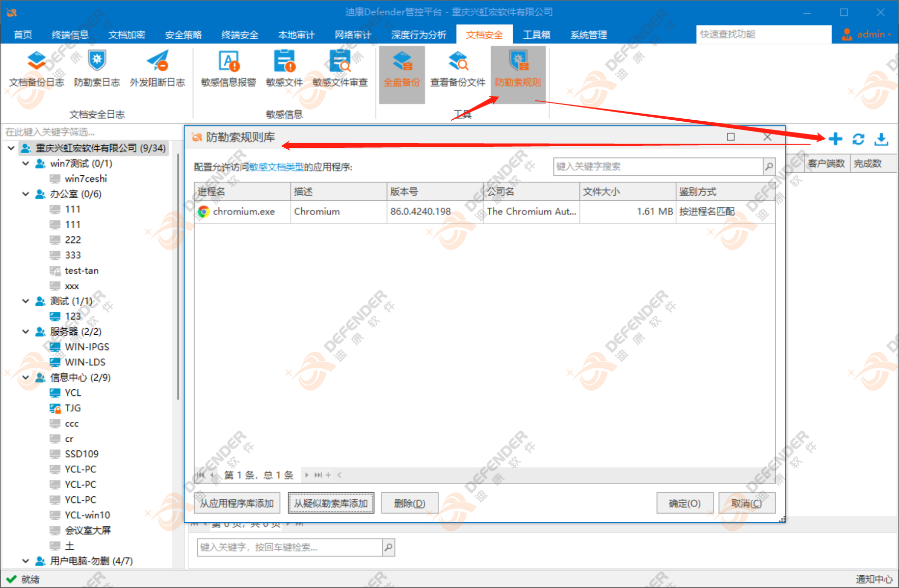Click the blue plus add icon
Image resolution: width=899 pixels, height=588 pixels.
(x=835, y=139)
